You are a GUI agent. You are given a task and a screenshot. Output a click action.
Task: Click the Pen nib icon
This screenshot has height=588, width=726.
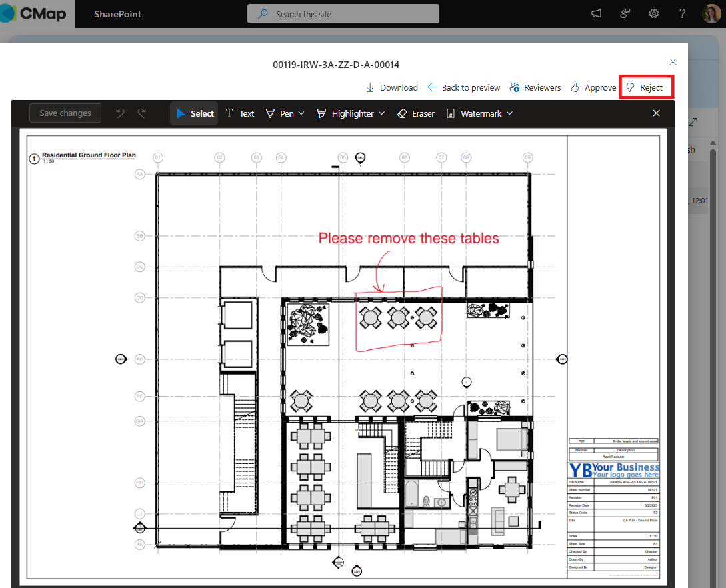click(x=271, y=113)
